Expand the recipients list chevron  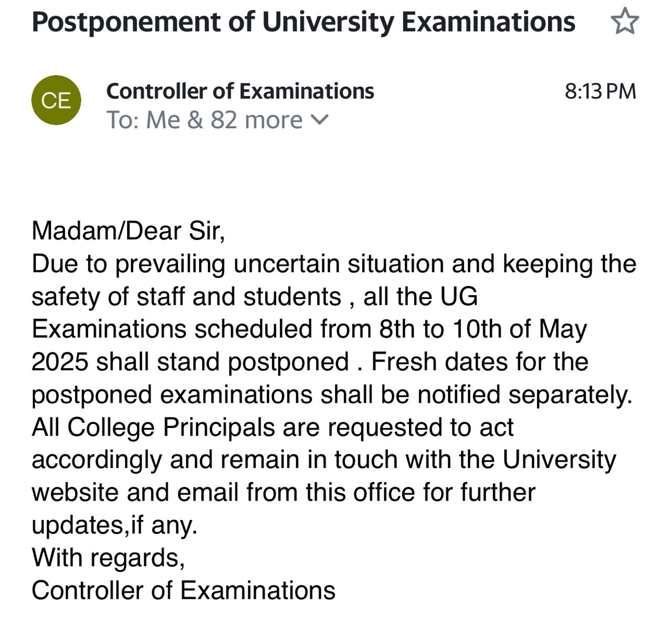pos(320,120)
